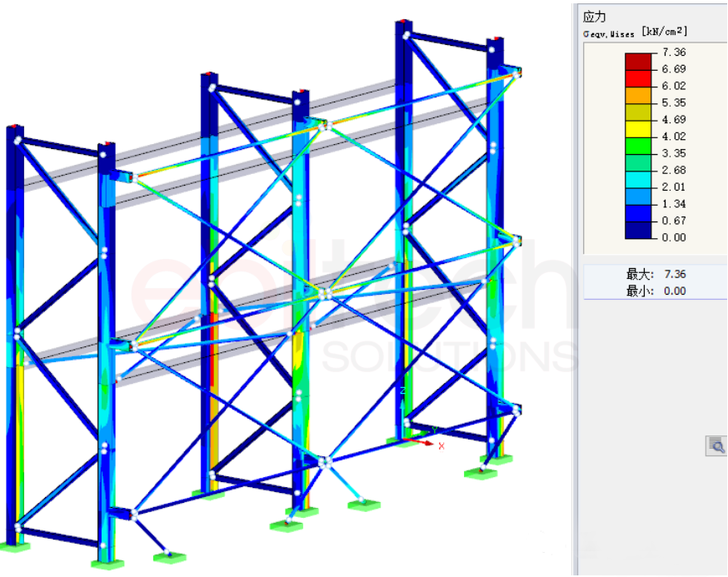
Task: Click the bright yellow legend swatch
Action: 638,128
